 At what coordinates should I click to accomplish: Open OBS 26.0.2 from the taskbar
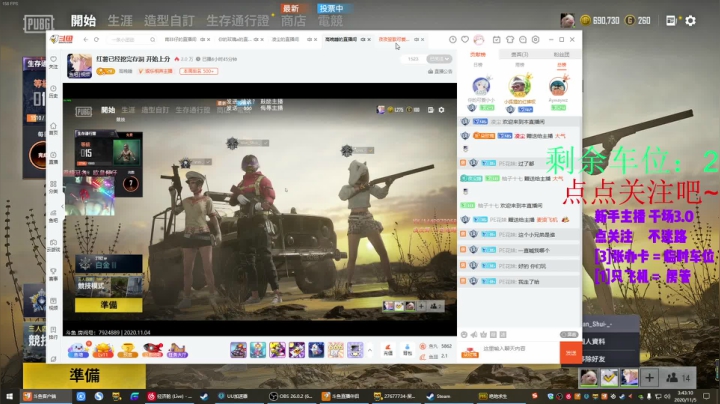[291, 396]
